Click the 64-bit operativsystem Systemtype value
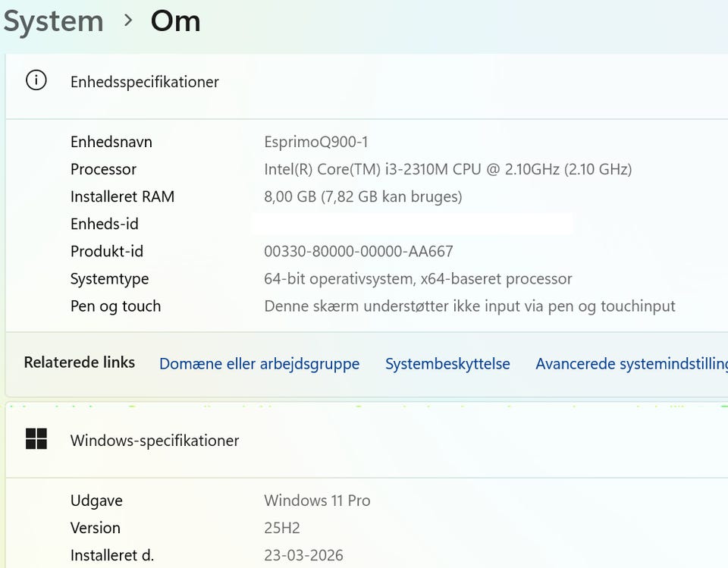Image resolution: width=728 pixels, height=568 pixels. pos(418,278)
